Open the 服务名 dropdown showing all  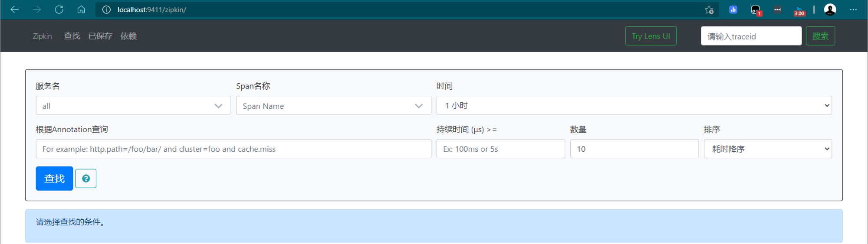click(x=133, y=106)
